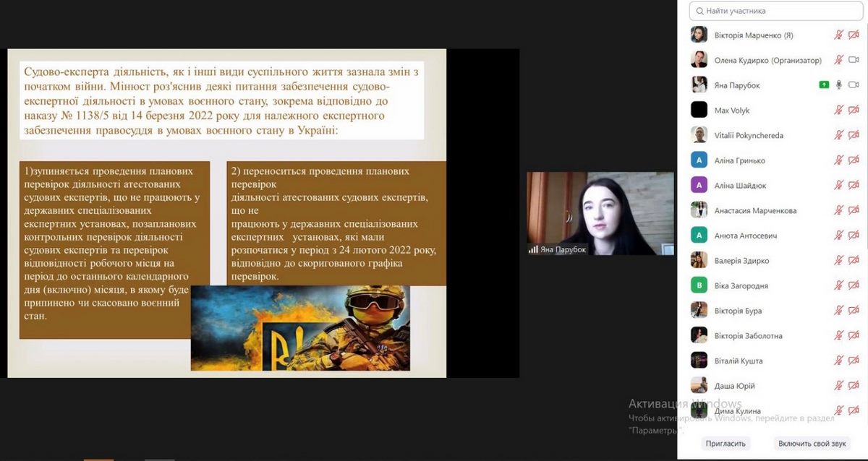Click the camera-off icon for Валерія Здирко
This screenshot has height=461, width=868.
pos(854,261)
